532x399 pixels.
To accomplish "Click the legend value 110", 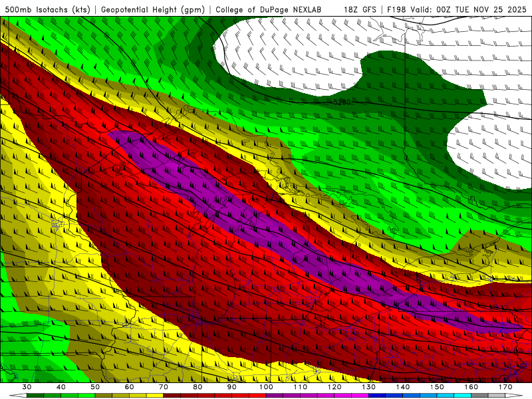I will (301, 387).
